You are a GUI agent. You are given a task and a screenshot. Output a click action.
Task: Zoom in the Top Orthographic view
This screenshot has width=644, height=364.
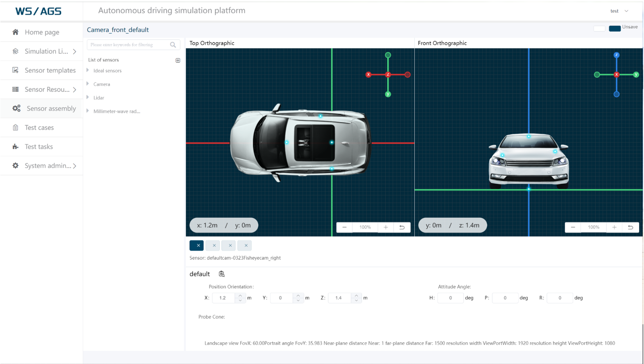click(386, 227)
